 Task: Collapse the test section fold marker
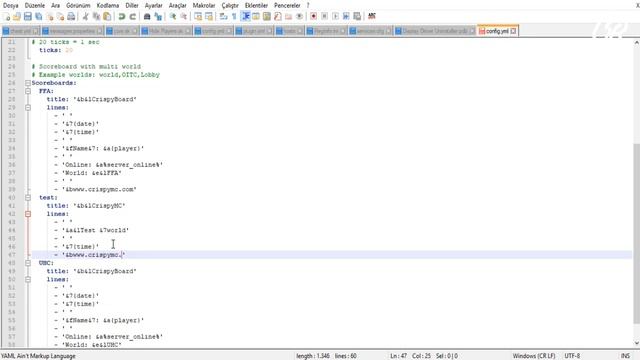28,198
